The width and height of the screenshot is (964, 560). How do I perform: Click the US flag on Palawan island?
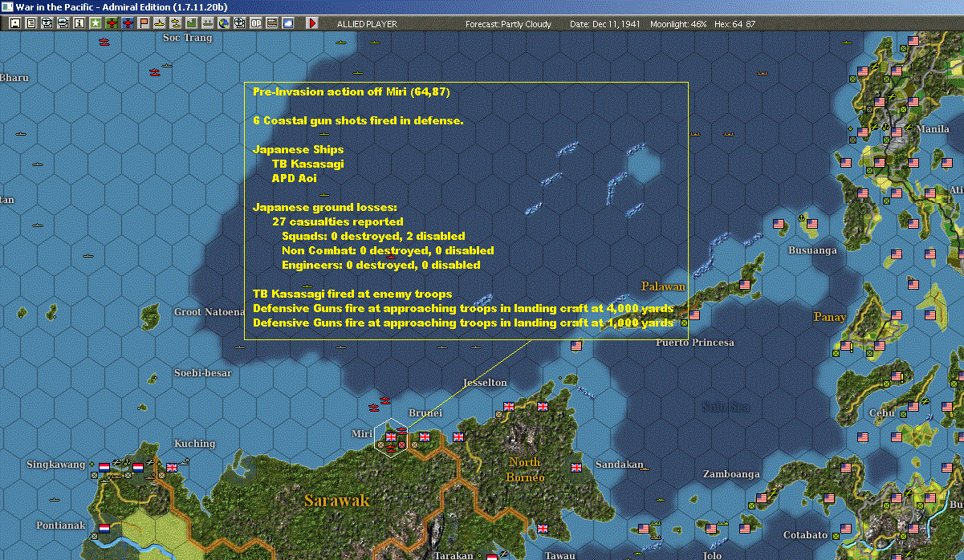(745, 285)
